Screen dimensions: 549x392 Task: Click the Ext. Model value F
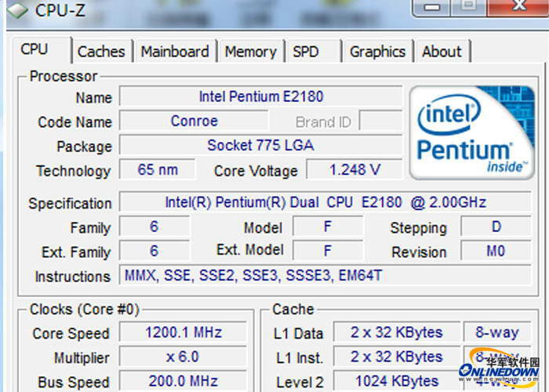click(x=328, y=251)
